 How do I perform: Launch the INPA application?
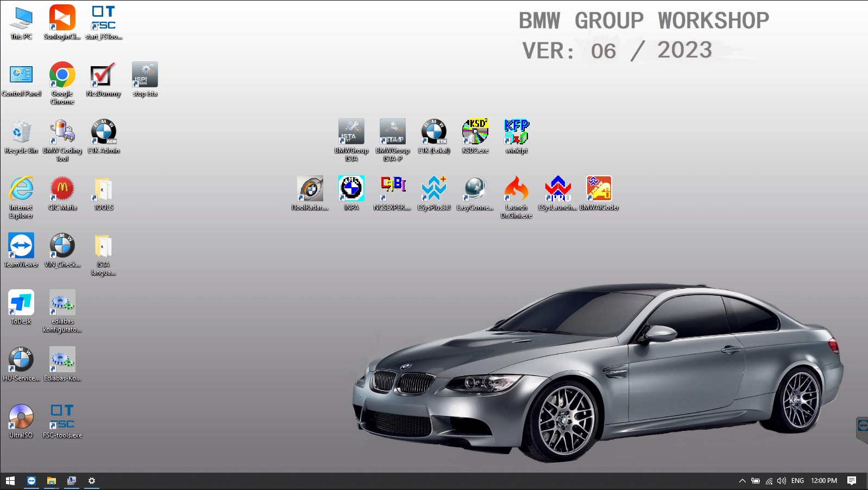tap(351, 194)
